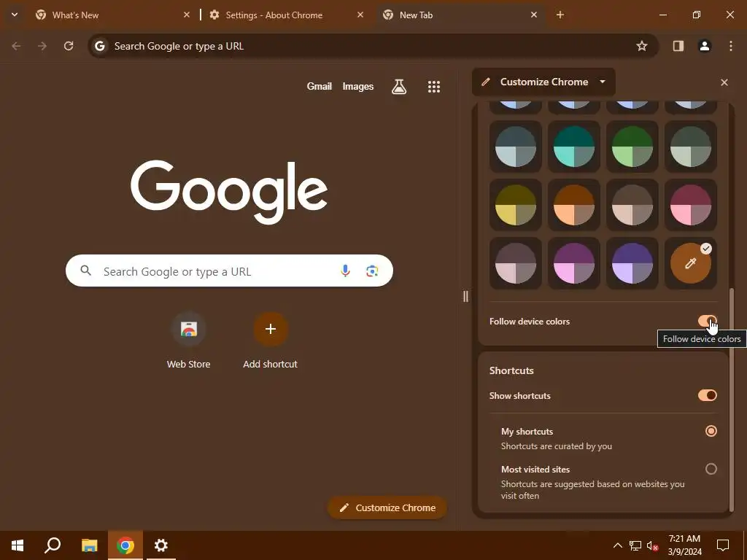Bookmark this tab with star icon
This screenshot has height=560, width=747.
pyautogui.click(x=642, y=46)
